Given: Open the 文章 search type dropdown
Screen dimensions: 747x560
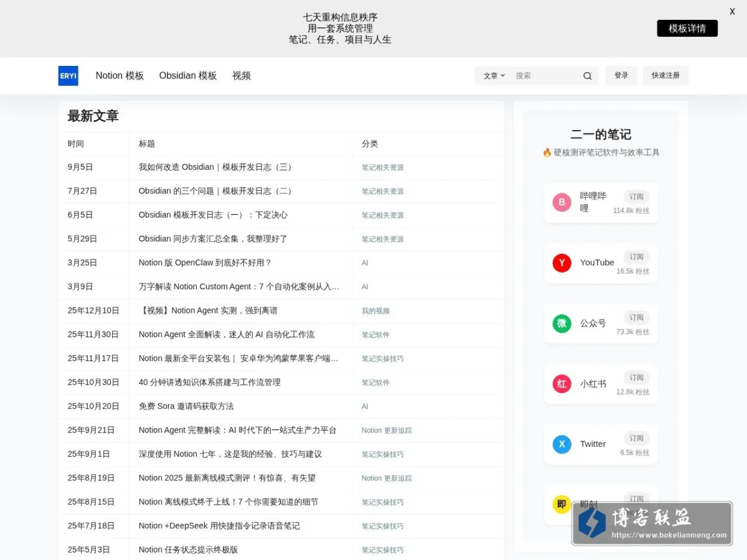Looking at the screenshot, I should [494, 76].
